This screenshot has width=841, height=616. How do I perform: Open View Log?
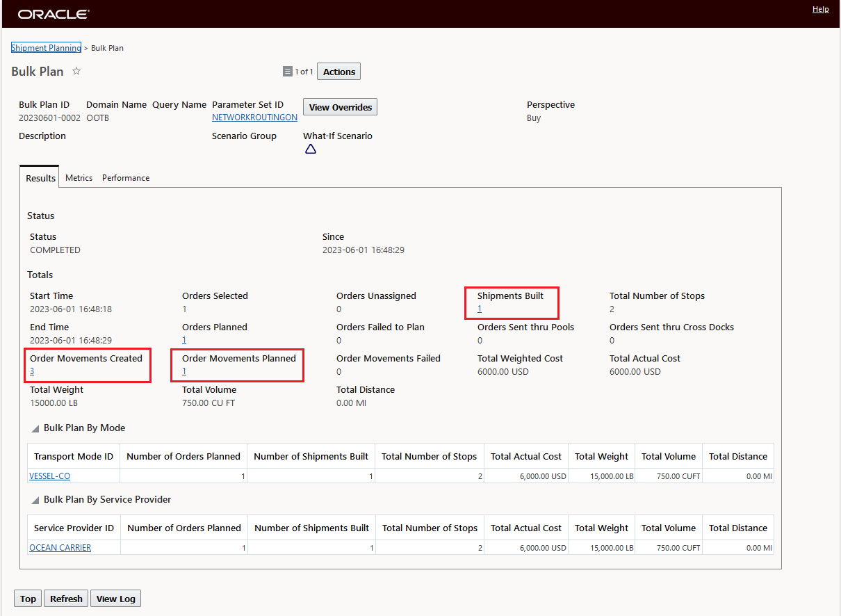116,599
